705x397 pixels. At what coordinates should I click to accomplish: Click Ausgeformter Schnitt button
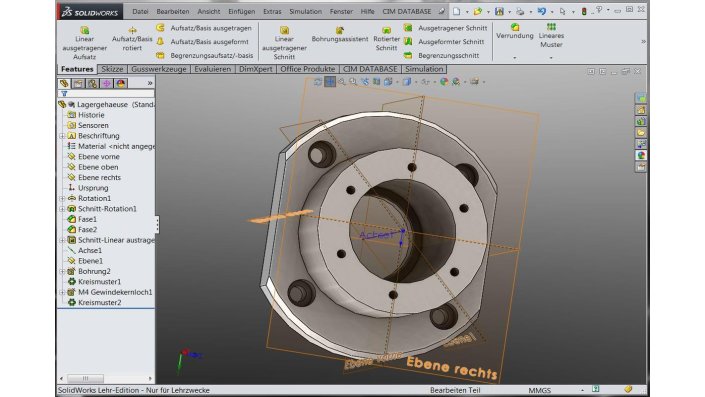pyautogui.click(x=444, y=41)
